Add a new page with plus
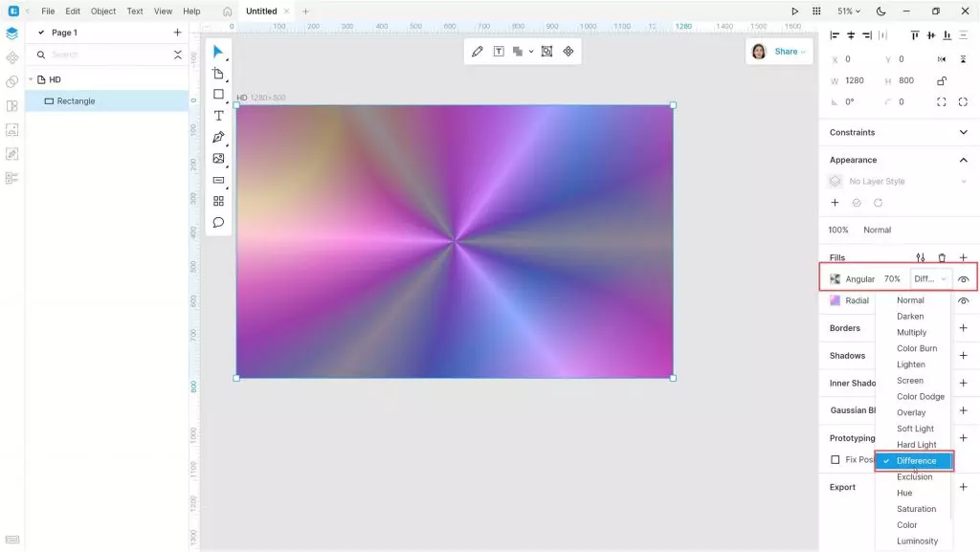This screenshot has width=980, height=552. [x=177, y=33]
